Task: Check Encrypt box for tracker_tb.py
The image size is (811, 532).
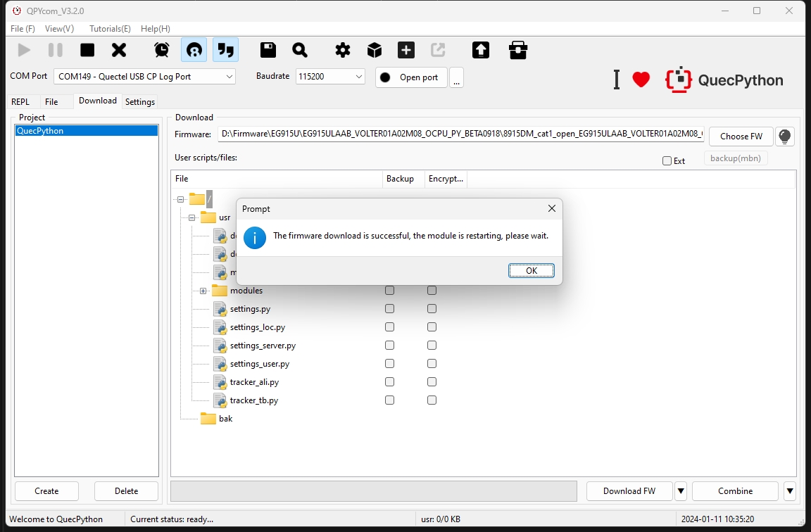Action: [432, 400]
